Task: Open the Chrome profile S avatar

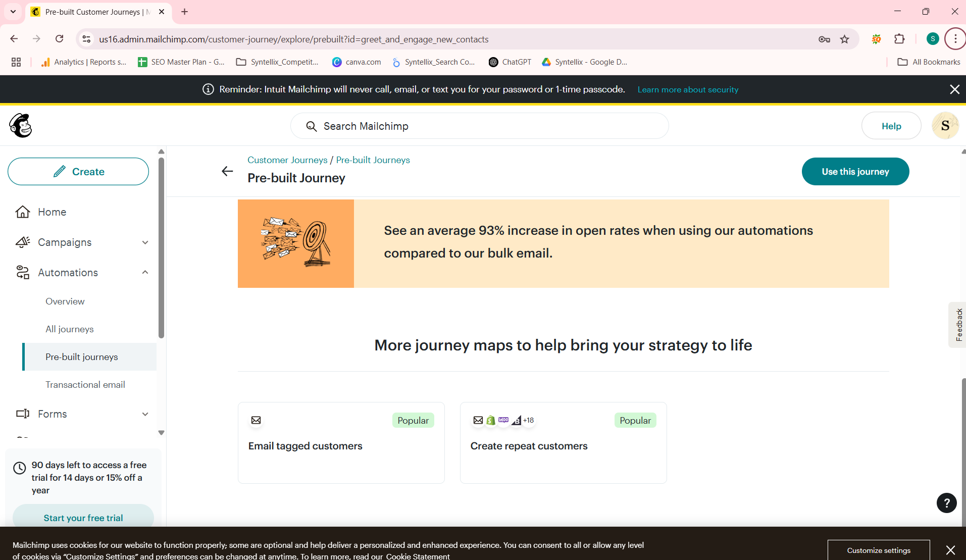Action: coord(933,39)
